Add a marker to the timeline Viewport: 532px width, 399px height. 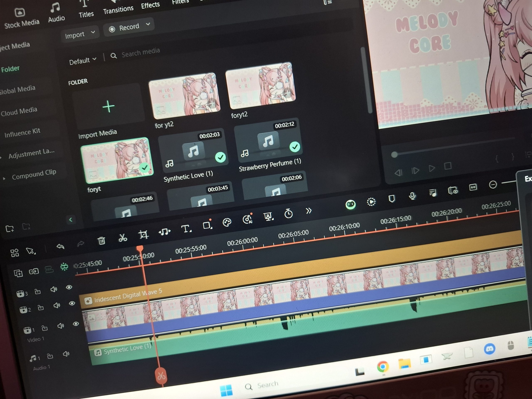tap(392, 199)
